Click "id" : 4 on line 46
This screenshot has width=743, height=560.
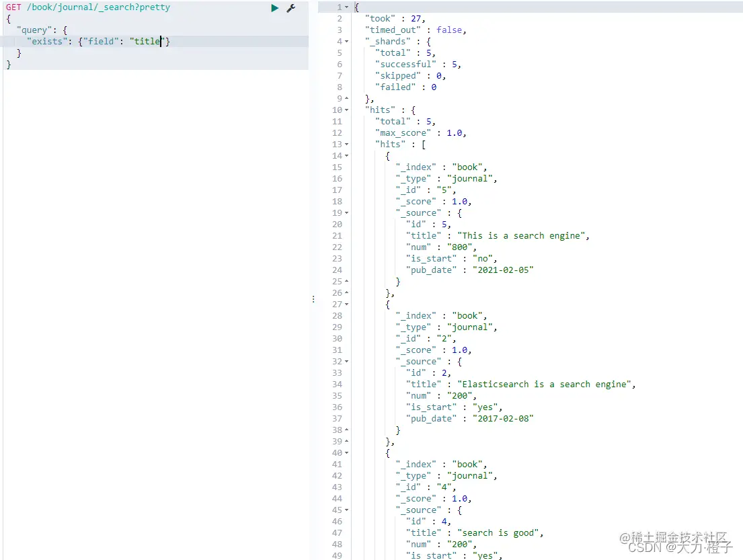428,521
